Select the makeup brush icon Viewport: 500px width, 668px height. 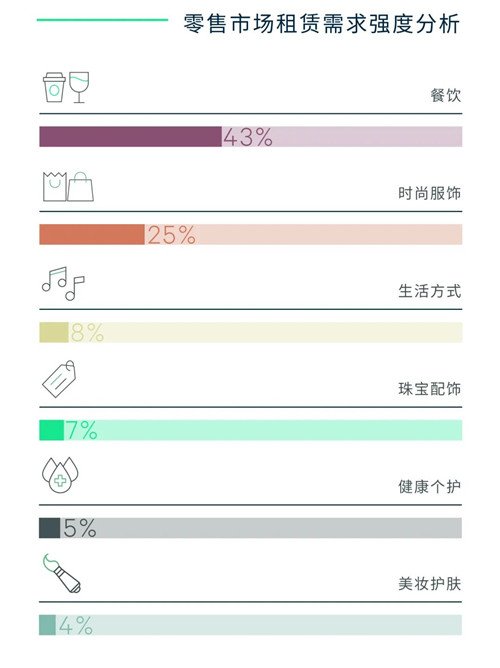click(62, 573)
